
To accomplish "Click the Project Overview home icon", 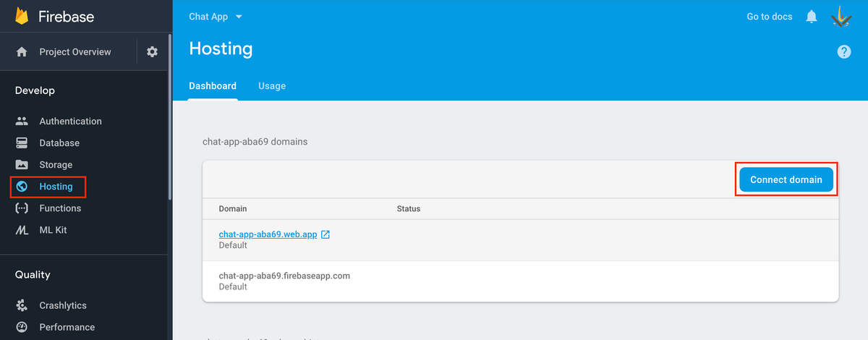I will coord(22,52).
